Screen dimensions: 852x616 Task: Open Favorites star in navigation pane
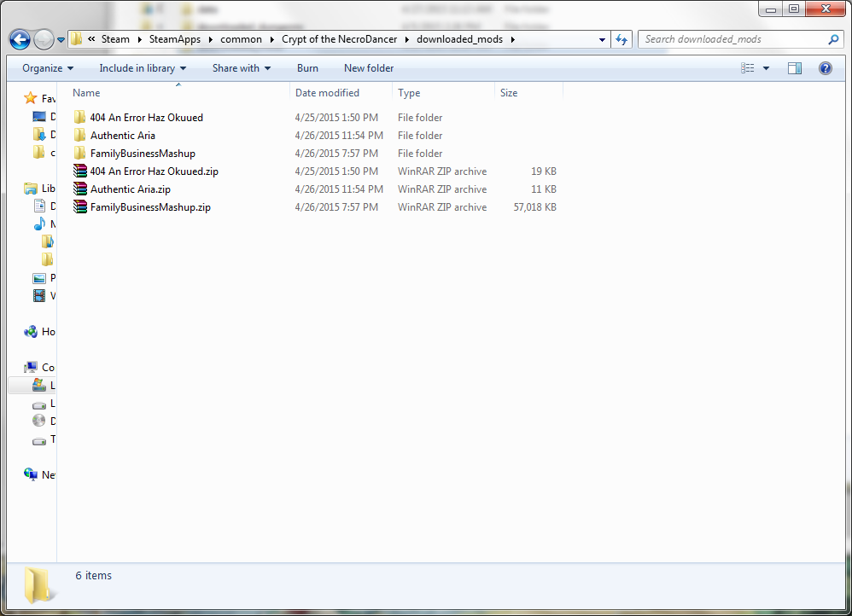pyautogui.click(x=31, y=98)
